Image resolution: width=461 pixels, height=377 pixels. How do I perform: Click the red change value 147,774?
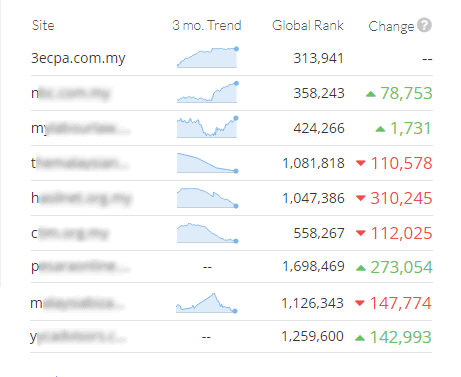pyautogui.click(x=400, y=303)
